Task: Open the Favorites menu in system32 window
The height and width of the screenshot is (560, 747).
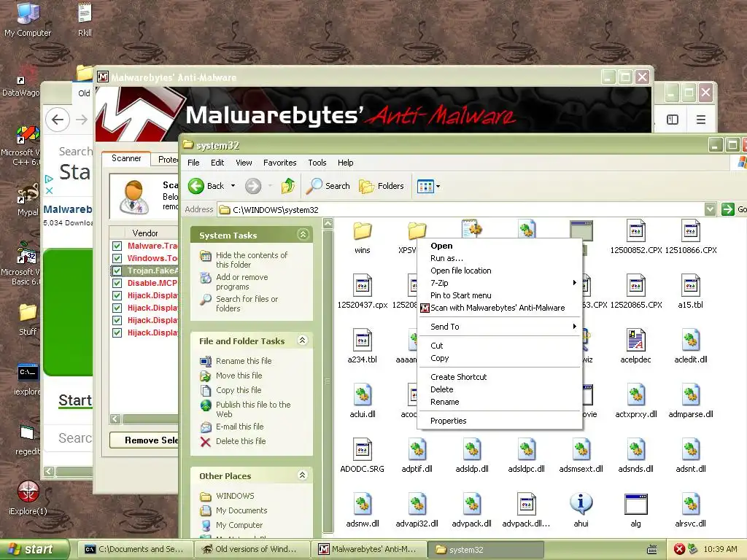Action: tap(279, 163)
